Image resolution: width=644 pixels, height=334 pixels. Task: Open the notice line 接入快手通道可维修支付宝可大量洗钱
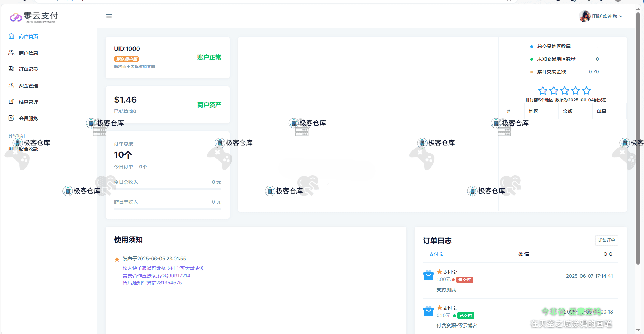click(163, 268)
